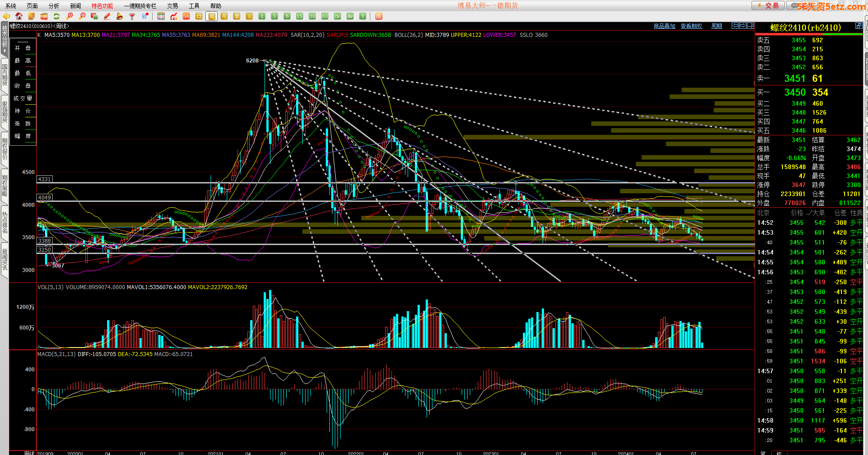
Task: Click the 交易 button at top right
Action: click(x=768, y=5)
